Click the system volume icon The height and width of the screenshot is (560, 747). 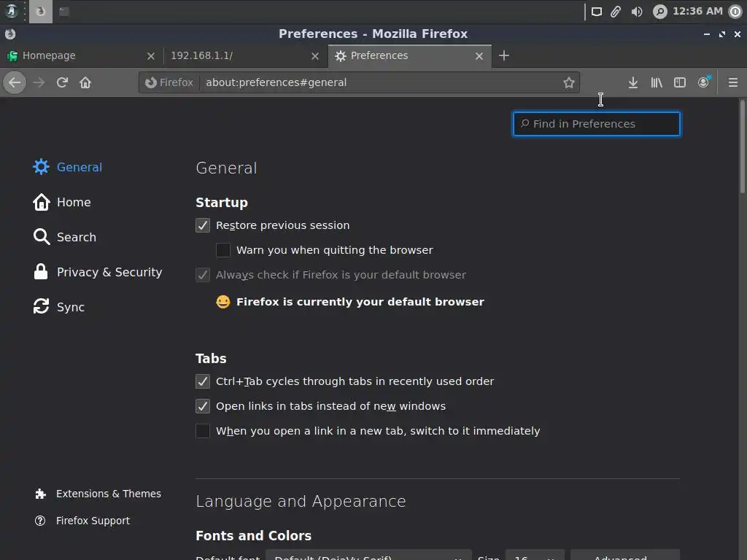[637, 12]
